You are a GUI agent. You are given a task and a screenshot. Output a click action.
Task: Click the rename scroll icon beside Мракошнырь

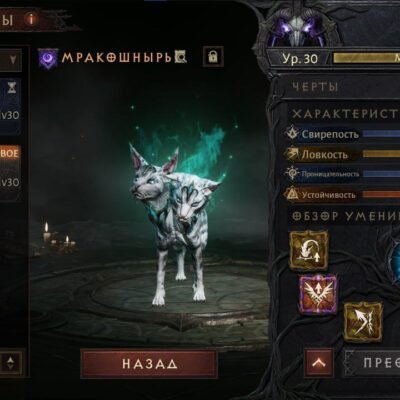(x=180, y=57)
